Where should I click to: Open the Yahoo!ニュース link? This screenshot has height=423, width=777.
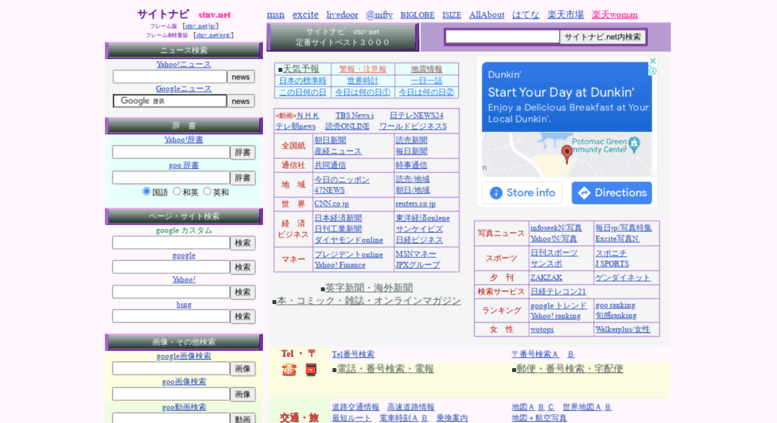184,64
